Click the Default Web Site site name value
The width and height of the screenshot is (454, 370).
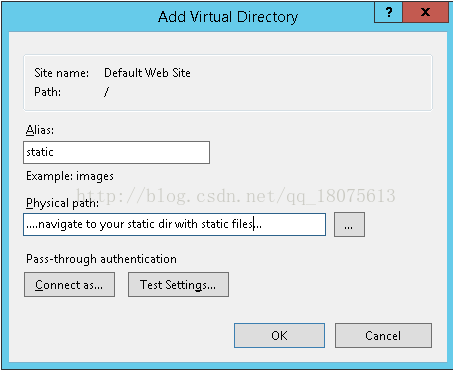click(x=147, y=73)
